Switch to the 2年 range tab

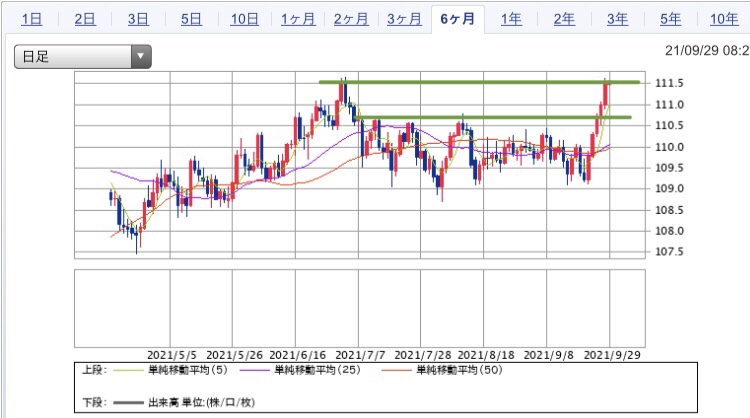point(564,20)
